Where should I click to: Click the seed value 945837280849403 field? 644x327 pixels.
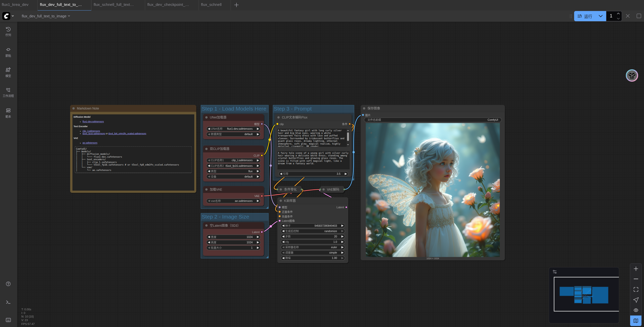(313, 226)
